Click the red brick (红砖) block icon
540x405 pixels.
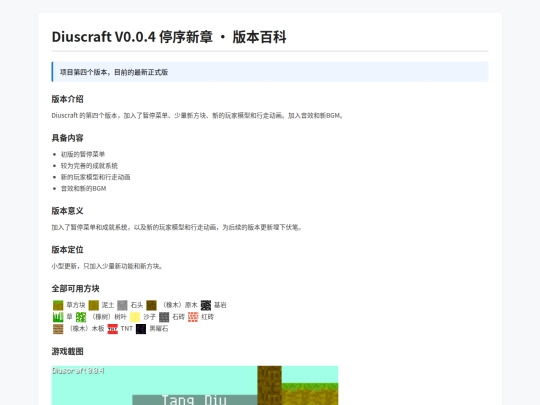(x=193, y=317)
